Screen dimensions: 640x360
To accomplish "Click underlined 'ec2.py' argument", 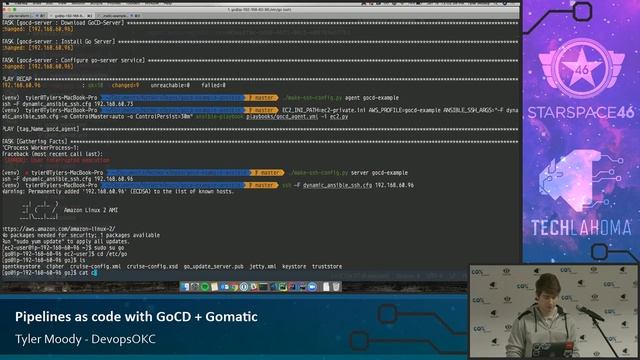I will 339,117.
